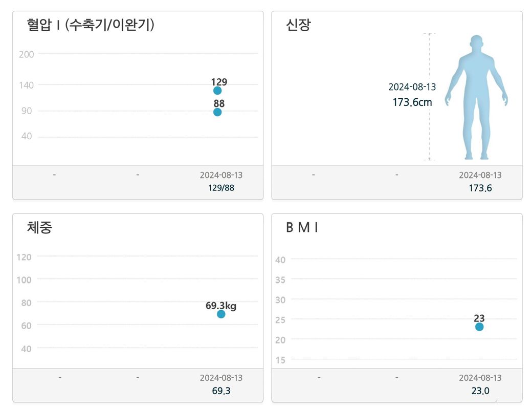Select the 체중 chart title

(x=39, y=227)
